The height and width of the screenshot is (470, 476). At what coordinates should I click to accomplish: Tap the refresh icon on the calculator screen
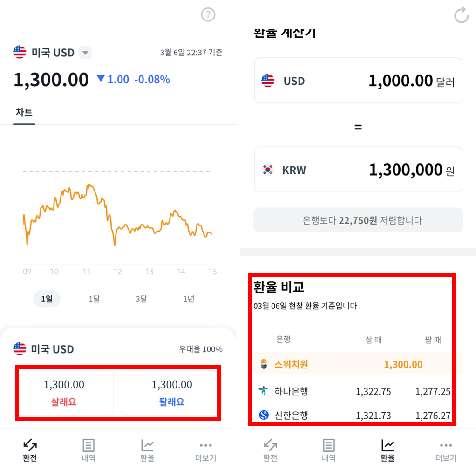(461, 14)
